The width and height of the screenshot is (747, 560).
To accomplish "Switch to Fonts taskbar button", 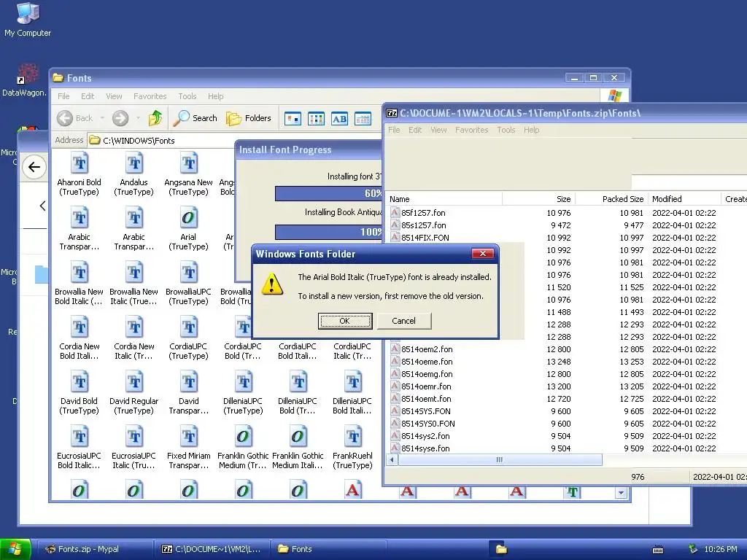I will 329,549.
